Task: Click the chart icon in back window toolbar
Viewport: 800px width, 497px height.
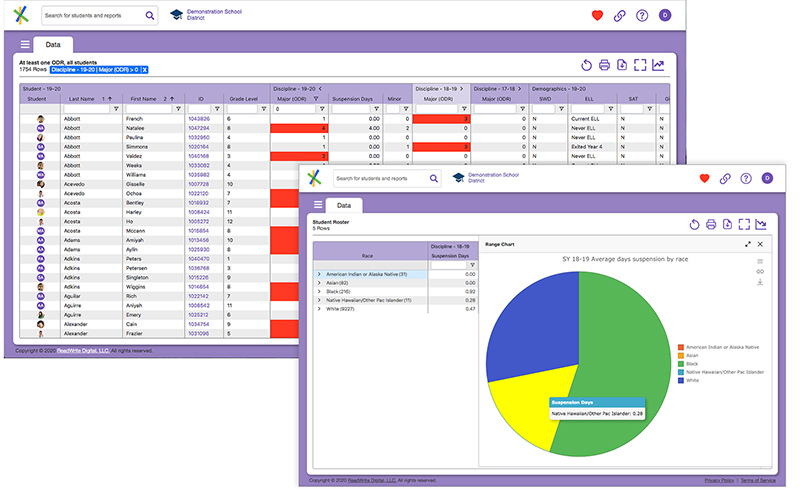Action: click(658, 66)
